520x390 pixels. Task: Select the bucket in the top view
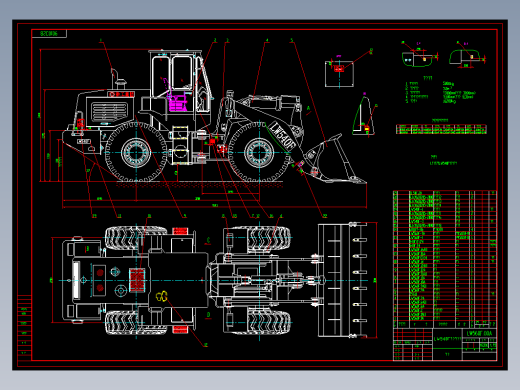coord(343,280)
